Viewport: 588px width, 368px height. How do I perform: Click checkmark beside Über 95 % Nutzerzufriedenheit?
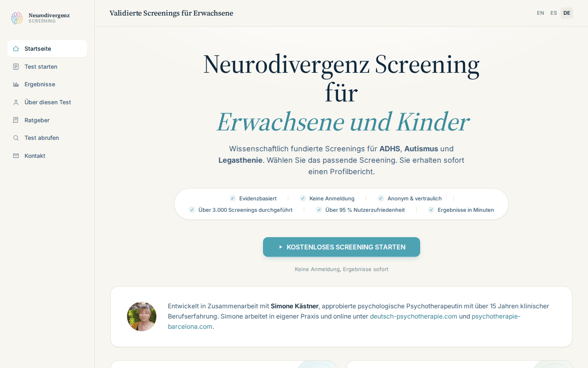click(319, 210)
